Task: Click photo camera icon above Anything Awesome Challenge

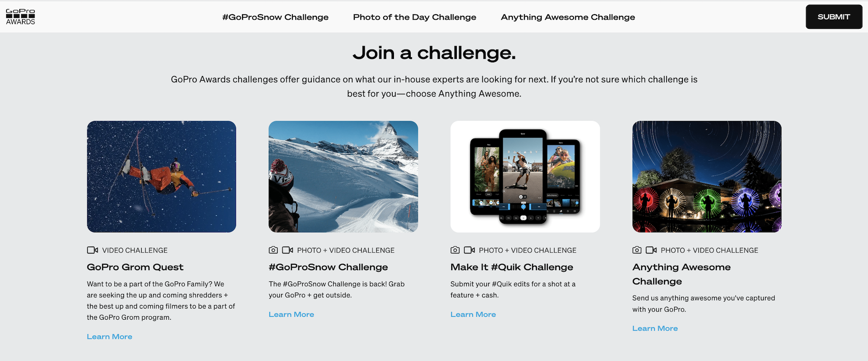Action: 637,250
